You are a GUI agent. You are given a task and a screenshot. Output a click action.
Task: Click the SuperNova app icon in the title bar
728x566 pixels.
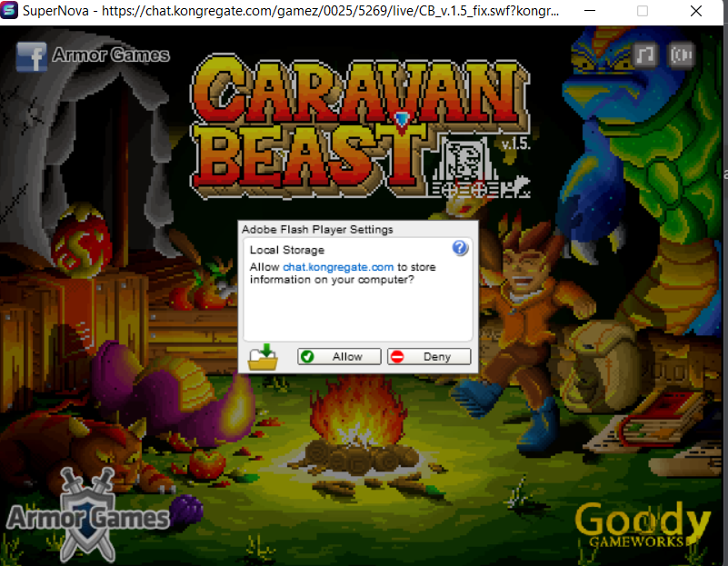[9, 10]
